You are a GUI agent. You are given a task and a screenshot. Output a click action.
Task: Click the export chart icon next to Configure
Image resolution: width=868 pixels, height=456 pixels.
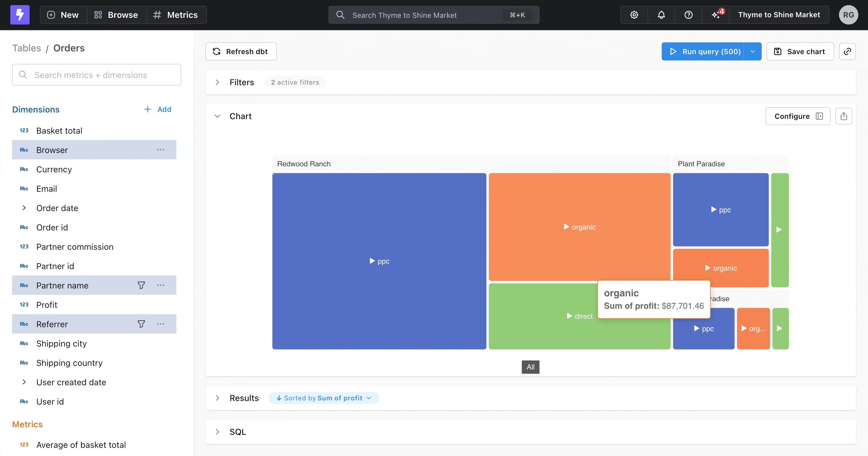coord(844,116)
